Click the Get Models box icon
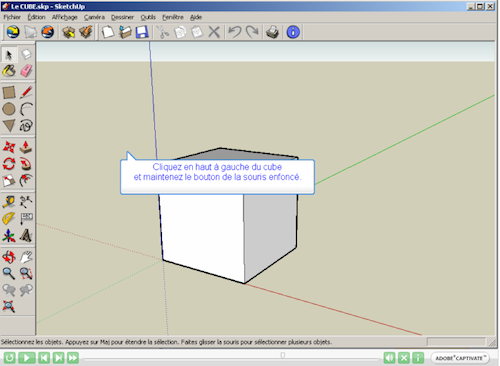Viewport: 500px width, 366px height. point(69,32)
